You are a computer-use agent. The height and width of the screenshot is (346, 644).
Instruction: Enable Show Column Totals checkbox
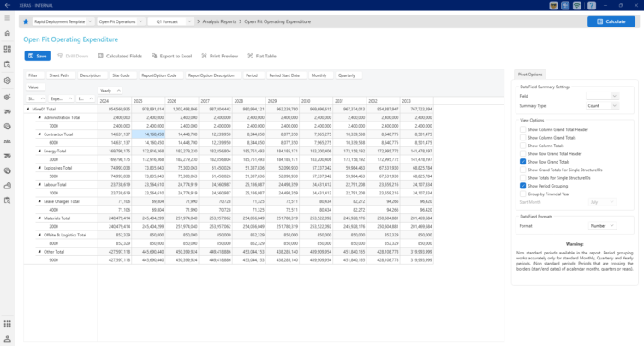523,146
